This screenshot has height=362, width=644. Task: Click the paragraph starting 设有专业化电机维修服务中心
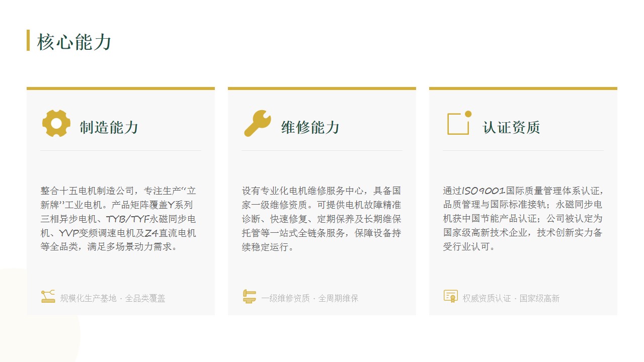point(321,219)
